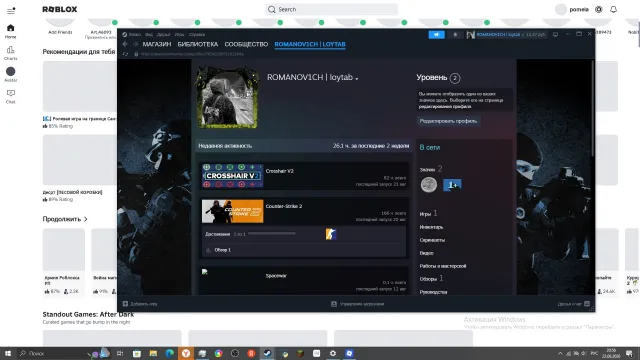Open Обзоры link
This screenshot has width=640, height=360.
428,279
